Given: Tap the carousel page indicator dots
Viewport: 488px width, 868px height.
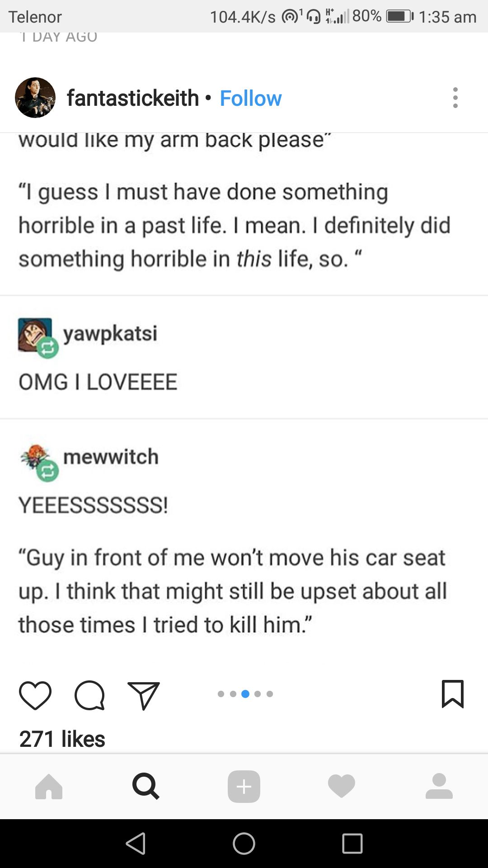Looking at the screenshot, I should [x=245, y=694].
